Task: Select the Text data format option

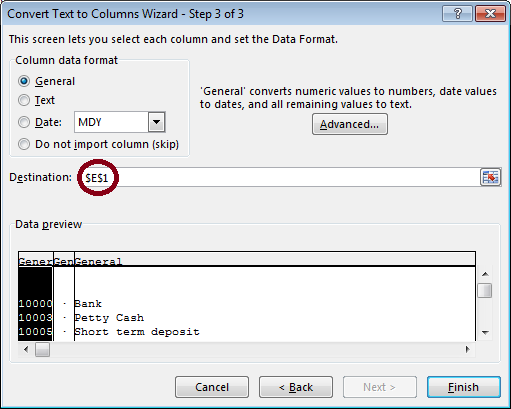Action: coord(24,100)
